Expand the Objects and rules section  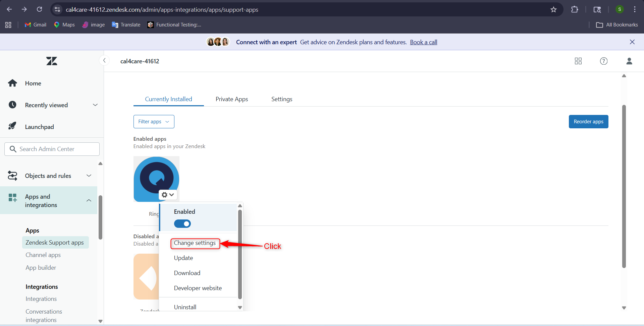click(49, 176)
